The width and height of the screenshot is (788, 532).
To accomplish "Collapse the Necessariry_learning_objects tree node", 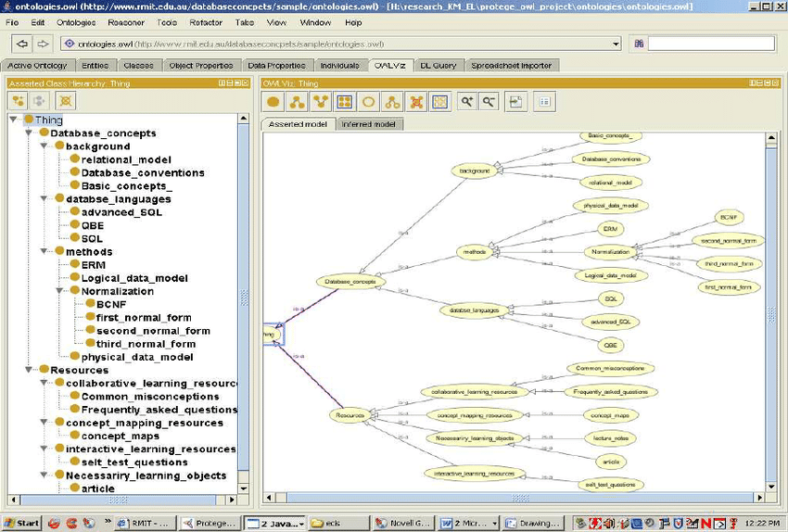I will click(44, 475).
